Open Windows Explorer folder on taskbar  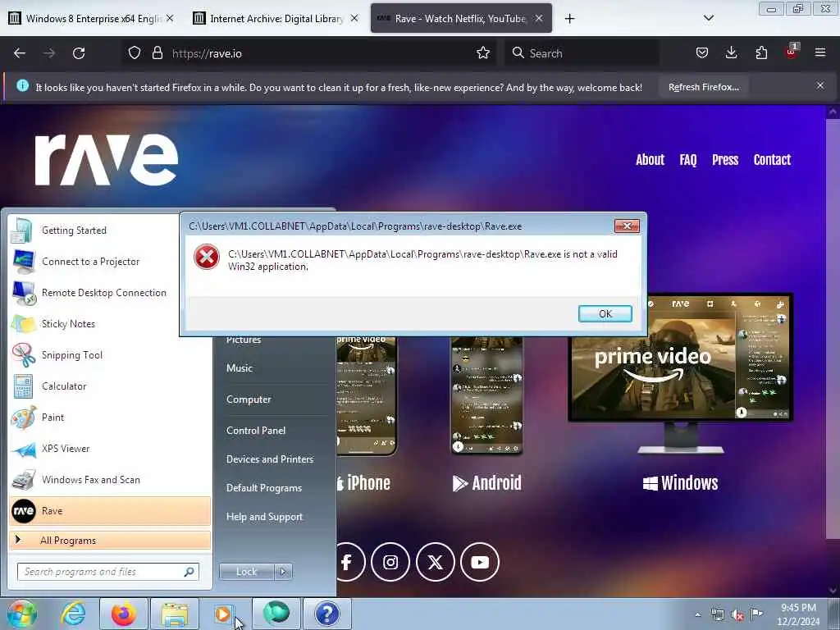coord(175,614)
